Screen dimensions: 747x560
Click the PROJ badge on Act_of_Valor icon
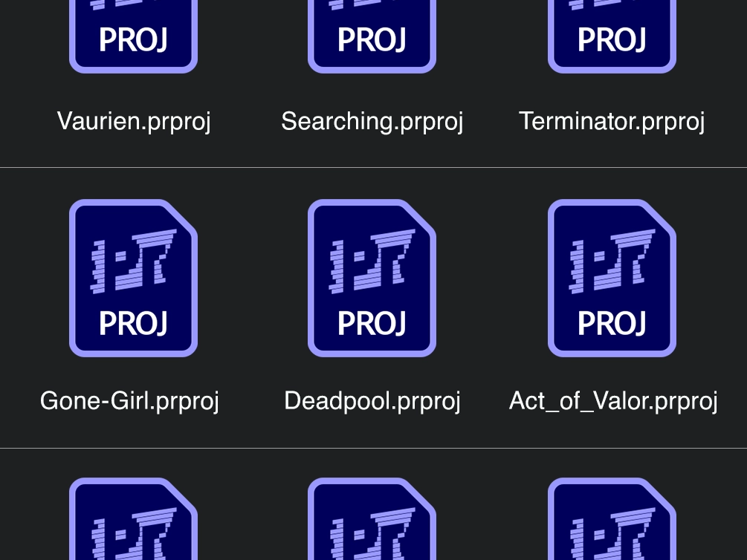coord(612,323)
